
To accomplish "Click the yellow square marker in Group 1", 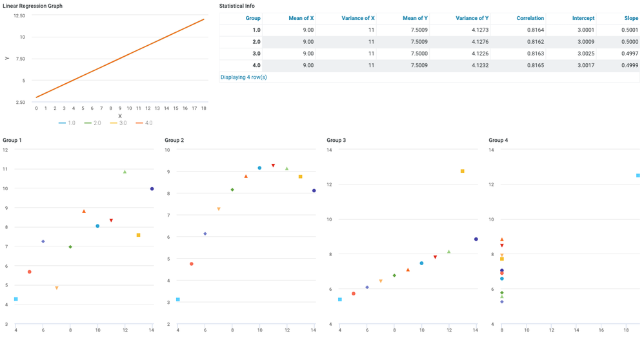I will pos(139,235).
